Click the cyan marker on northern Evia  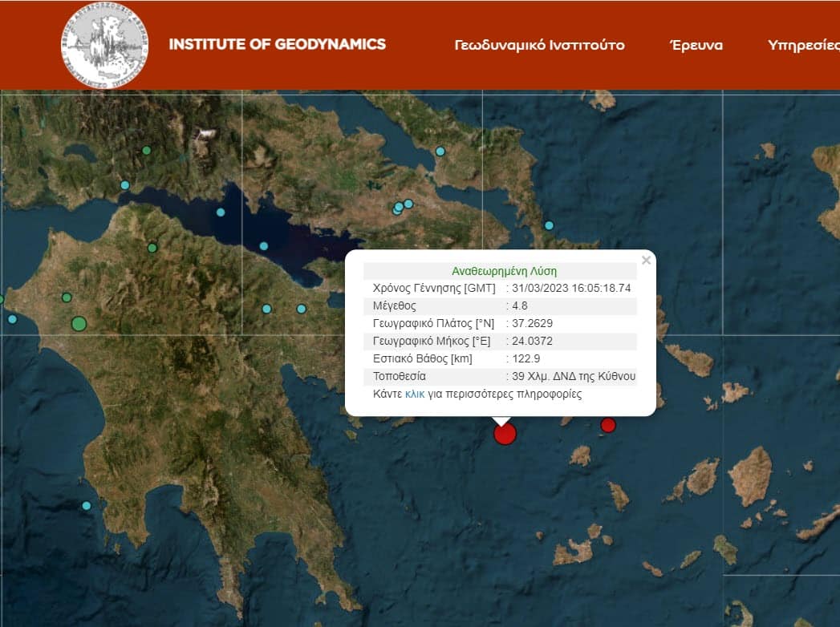point(440,152)
